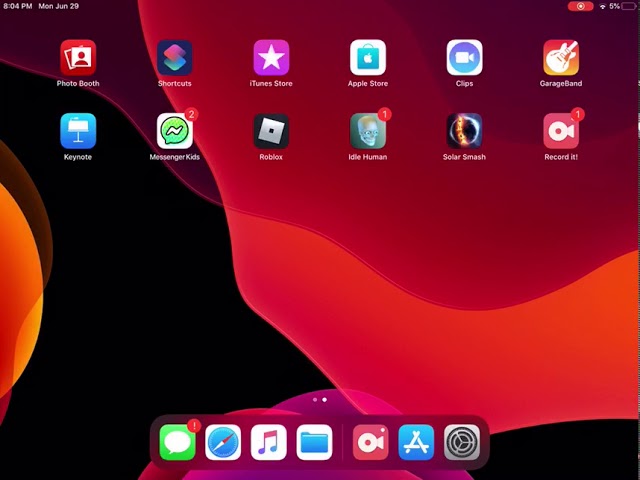Tap the red screen recording indicator
The width and height of the screenshot is (640, 480).
pyautogui.click(x=580, y=6)
